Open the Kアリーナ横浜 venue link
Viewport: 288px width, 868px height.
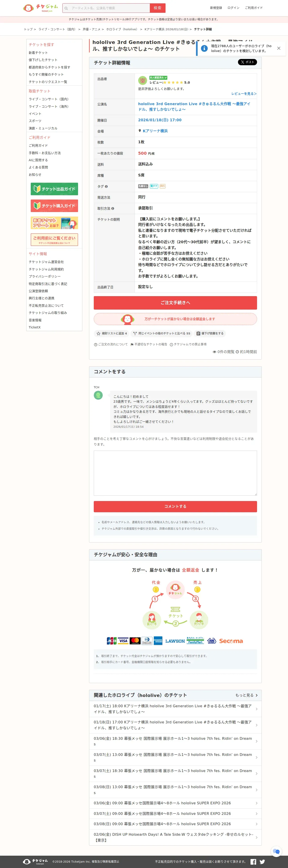point(155,131)
